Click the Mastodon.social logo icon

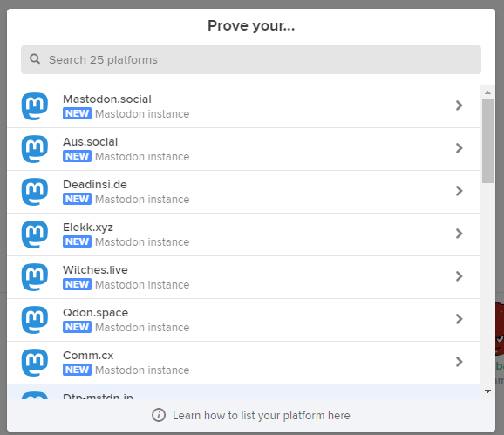[x=35, y=106]
